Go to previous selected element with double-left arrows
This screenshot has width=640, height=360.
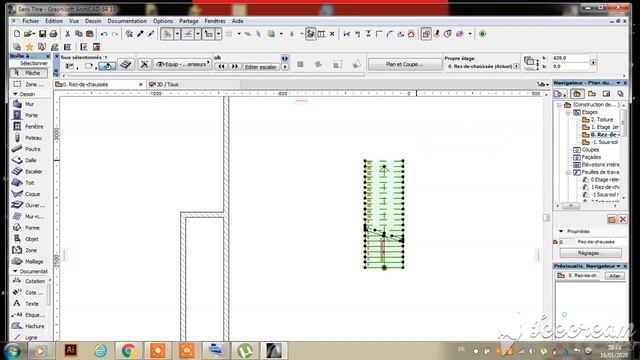221,67
